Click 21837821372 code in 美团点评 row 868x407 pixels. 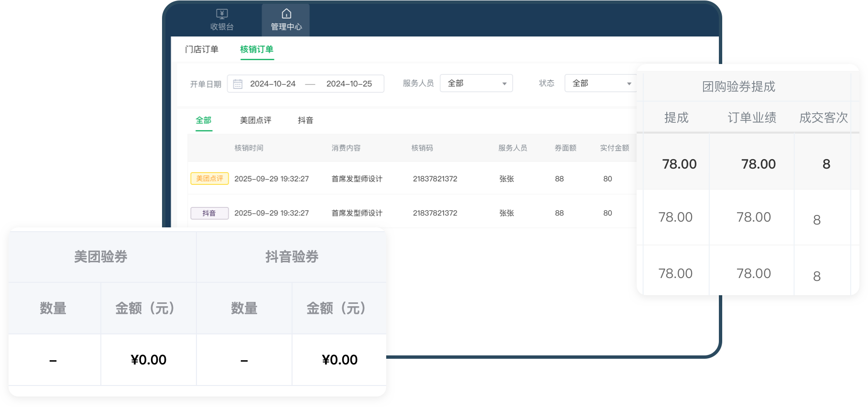click(435, 179)
